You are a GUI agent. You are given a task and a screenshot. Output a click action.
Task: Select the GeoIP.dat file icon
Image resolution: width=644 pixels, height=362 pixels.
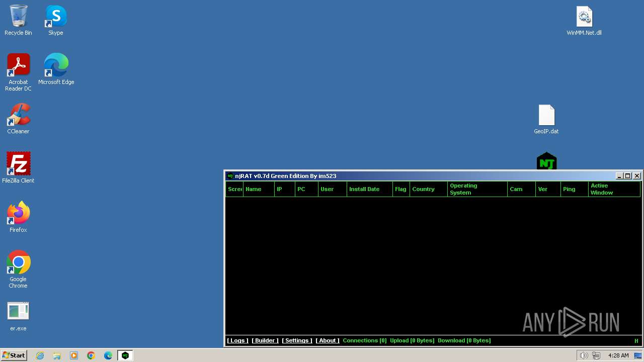coord(546,119)
